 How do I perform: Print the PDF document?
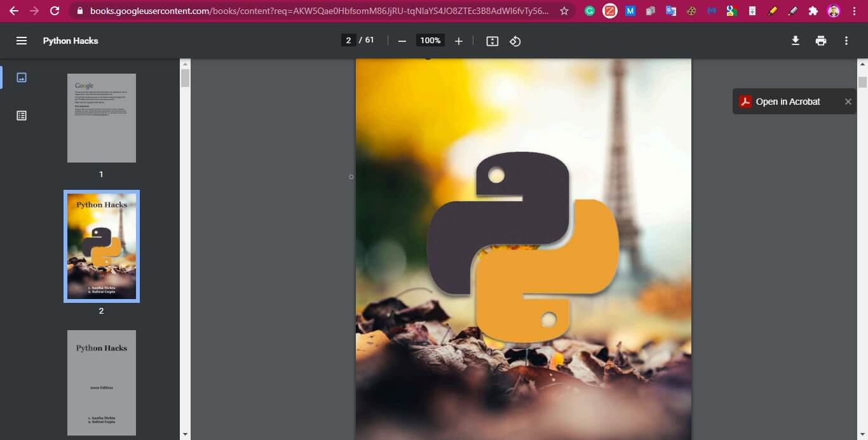tap(821, 41)
